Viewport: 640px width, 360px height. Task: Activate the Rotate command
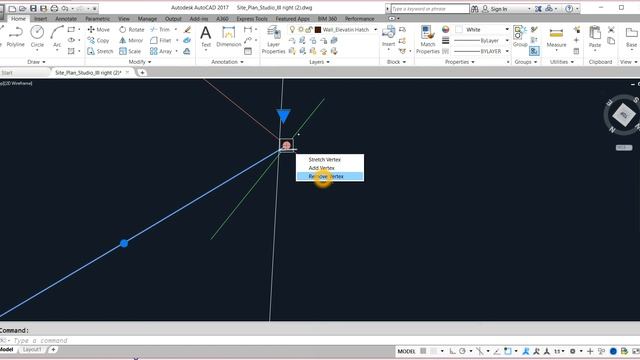tap(131, 29)
